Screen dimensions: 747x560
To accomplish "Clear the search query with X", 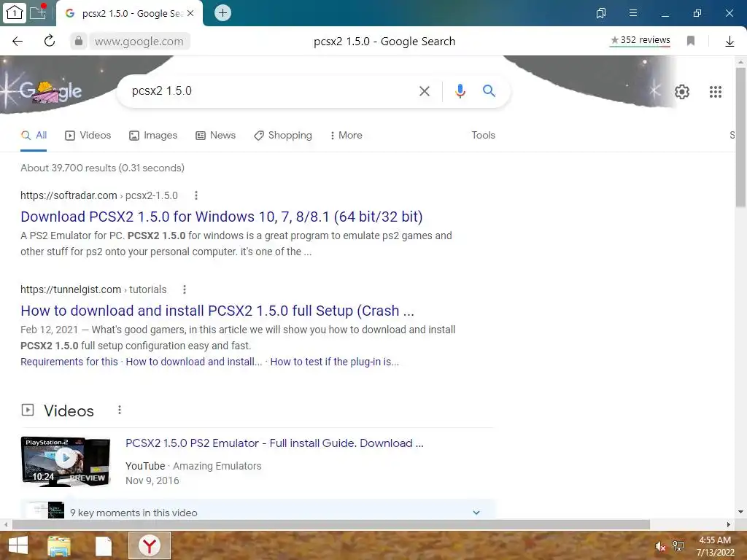I will coord(424,91).
